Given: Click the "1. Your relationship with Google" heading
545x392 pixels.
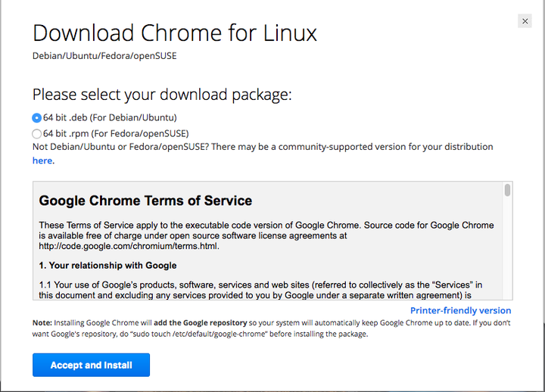Looking at the screenshot, I should point(107,266).
